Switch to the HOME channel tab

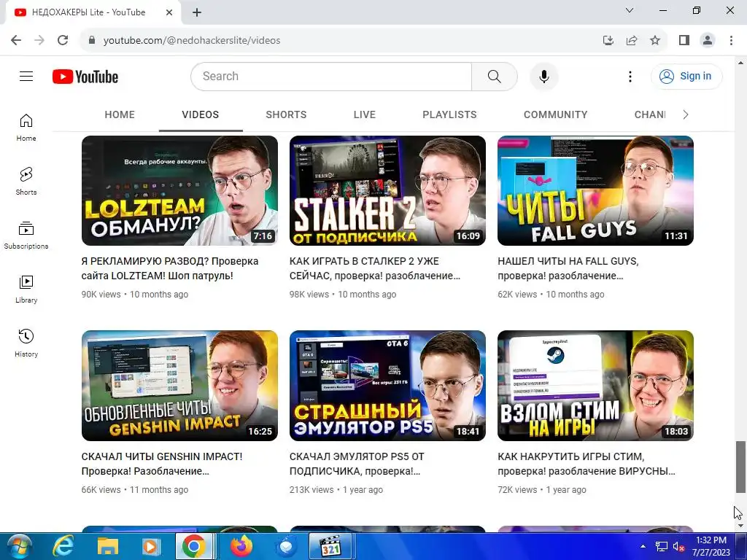click(x=120, y=114)
